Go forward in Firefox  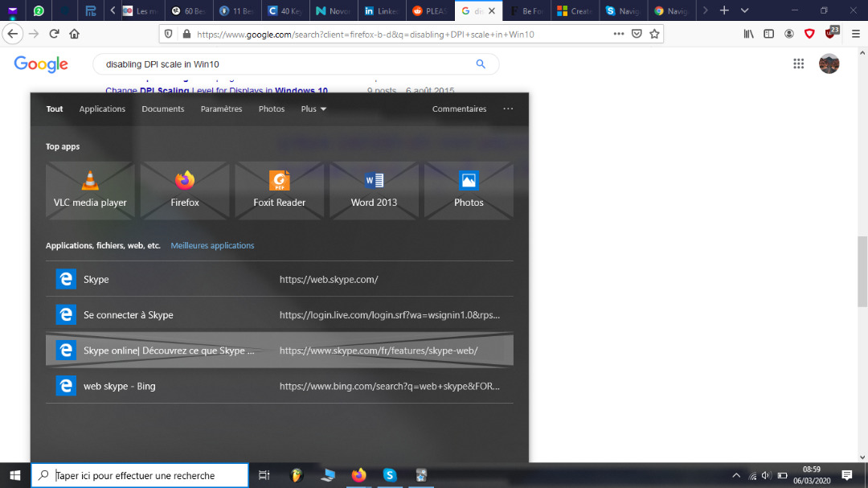(34, 34)
